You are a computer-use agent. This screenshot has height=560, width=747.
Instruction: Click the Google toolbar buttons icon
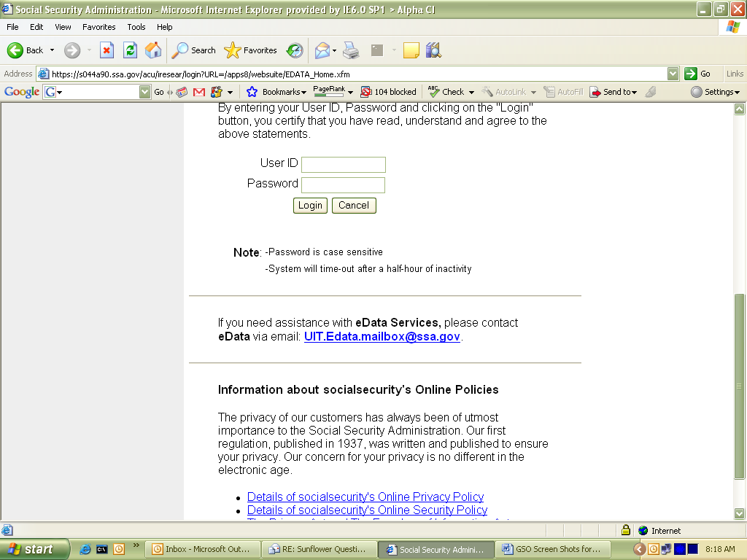[216, 92]
